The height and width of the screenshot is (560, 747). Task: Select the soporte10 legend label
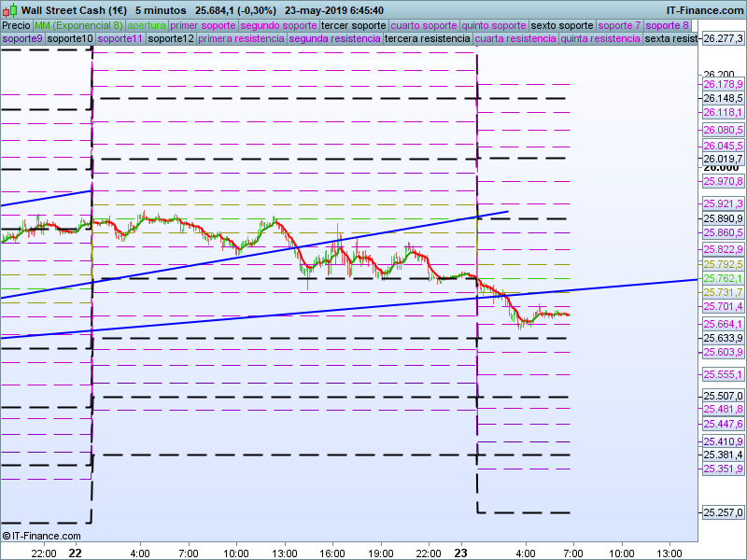(70, 38)
